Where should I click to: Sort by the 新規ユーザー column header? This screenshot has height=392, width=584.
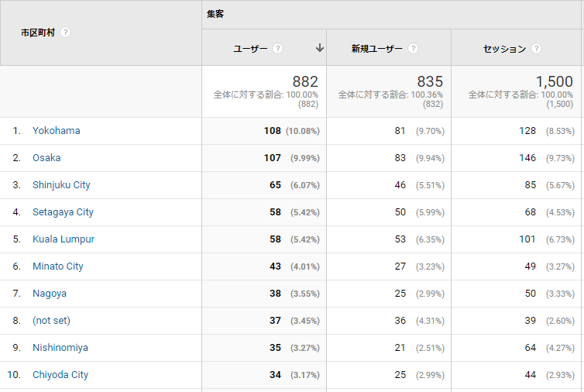pyautogui.click(x=377, y=49)
